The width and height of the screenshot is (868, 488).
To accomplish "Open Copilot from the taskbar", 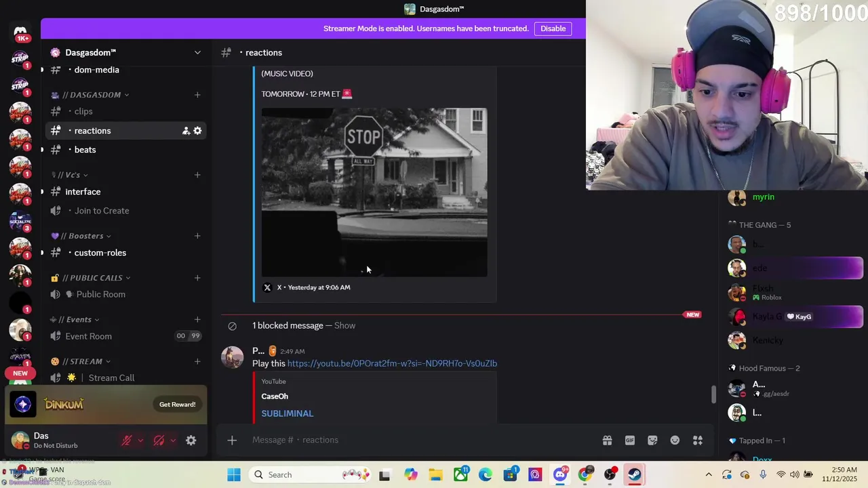I will (x=410, y=474).
